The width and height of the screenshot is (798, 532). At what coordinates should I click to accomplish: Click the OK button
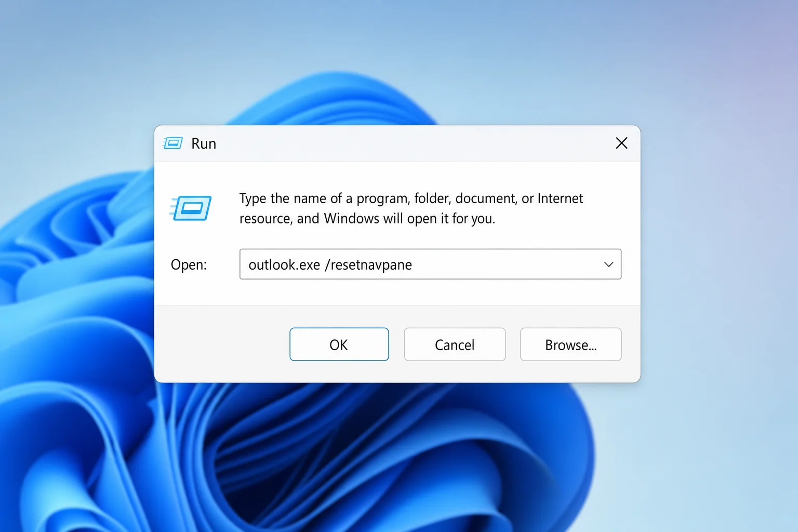[339, 344]
